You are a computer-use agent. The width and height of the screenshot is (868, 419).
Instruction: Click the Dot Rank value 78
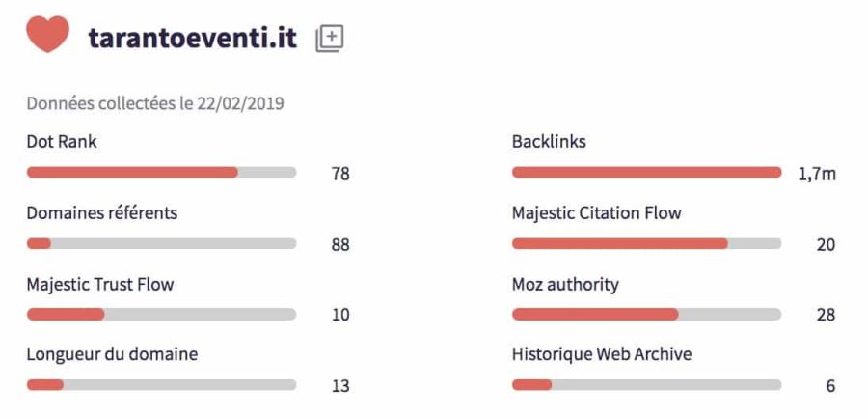click(339, 174)
